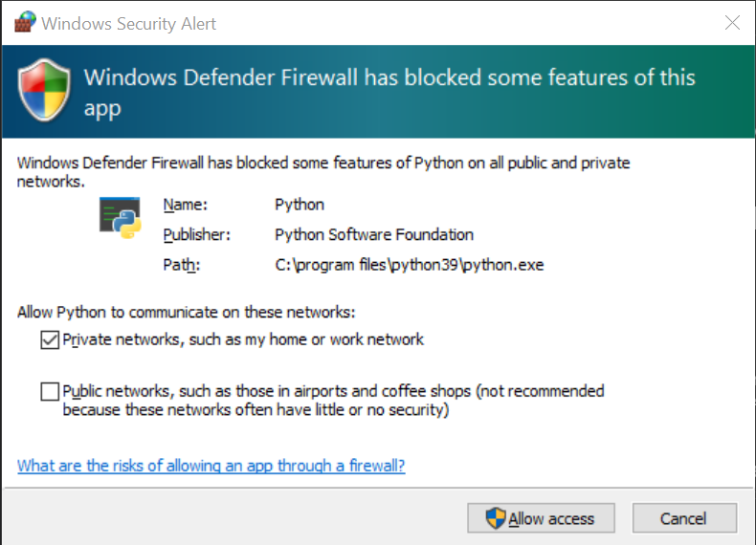Click the firewall icon in the title bar

(26, 22)
